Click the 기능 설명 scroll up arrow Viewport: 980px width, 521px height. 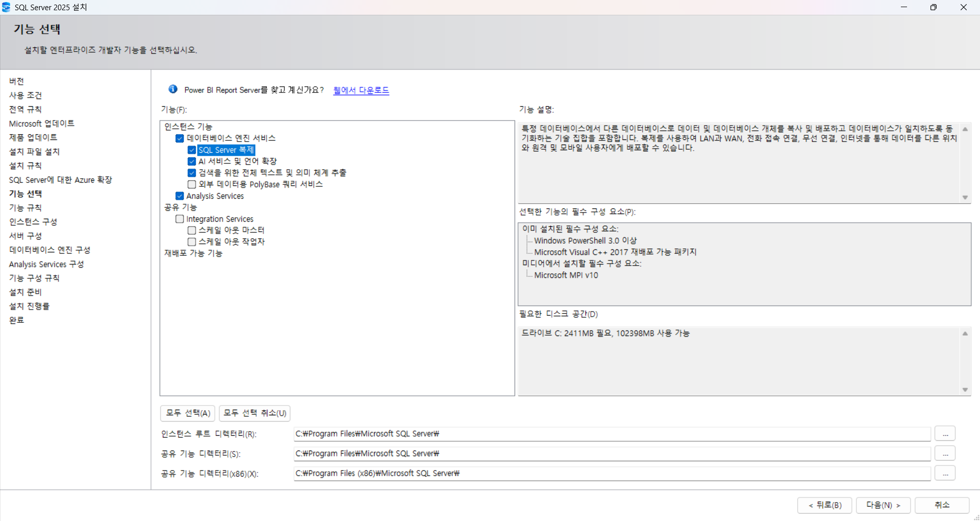(x=965, y=129)
